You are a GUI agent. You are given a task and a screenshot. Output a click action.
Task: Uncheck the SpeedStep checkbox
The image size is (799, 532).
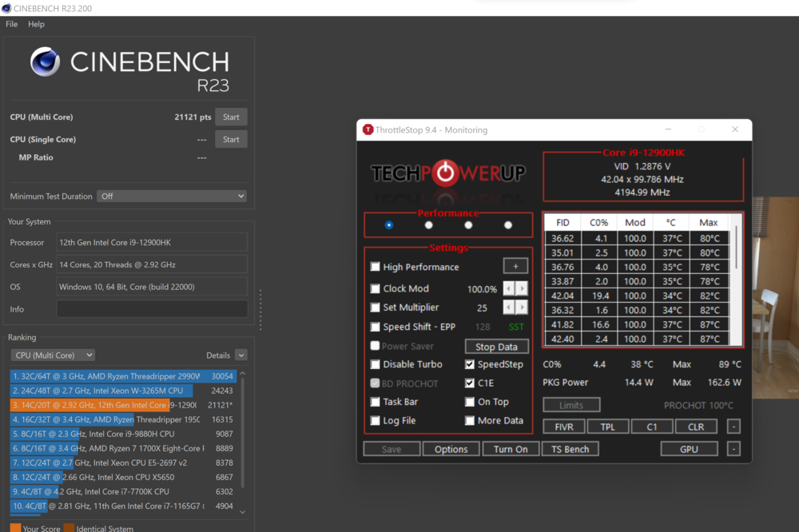(470, 364)
